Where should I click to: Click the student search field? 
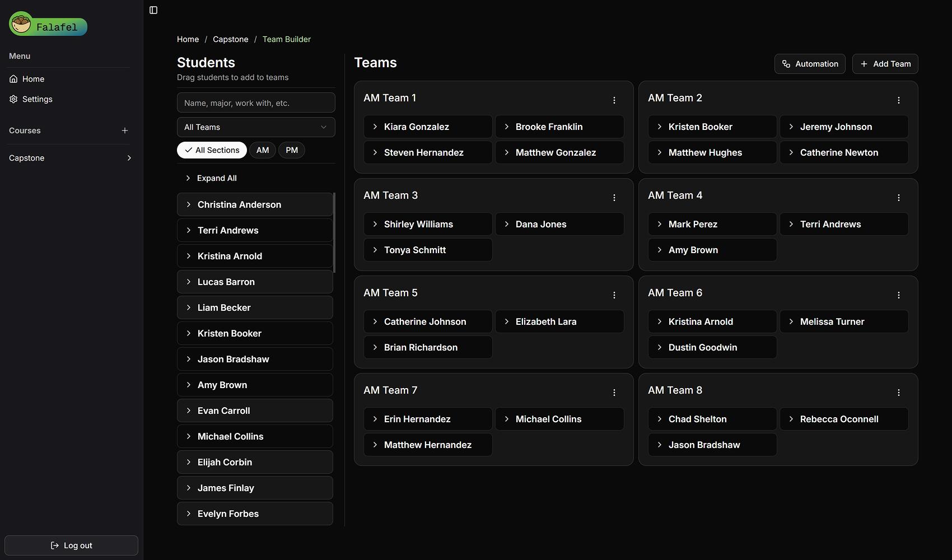tap(255, 102)
